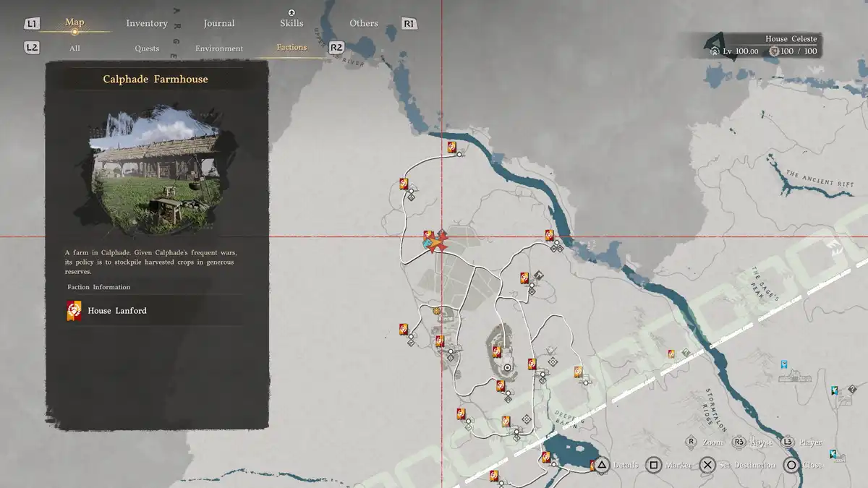This screenshot has height=488, width=868.
Task: Click the golden wheel icon on the map
Action: tap(437, 311)
